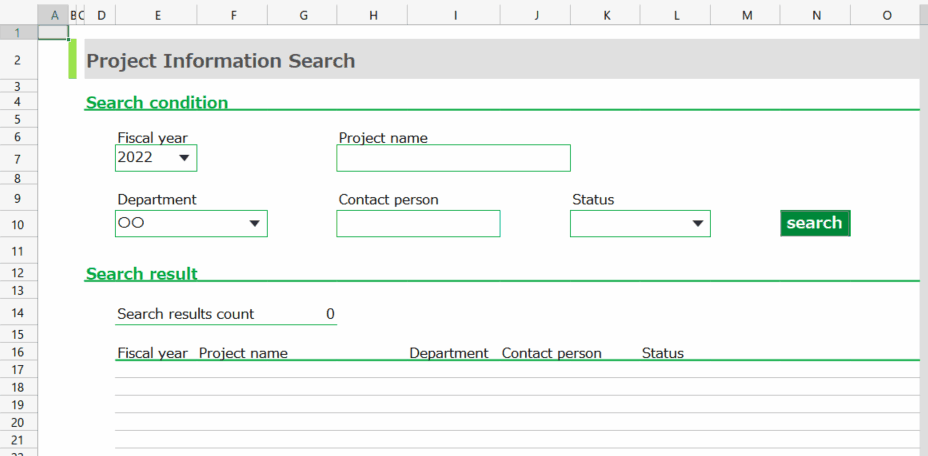
Task: Expand the Department dropdown list
Action: click(x=254, y=224)
